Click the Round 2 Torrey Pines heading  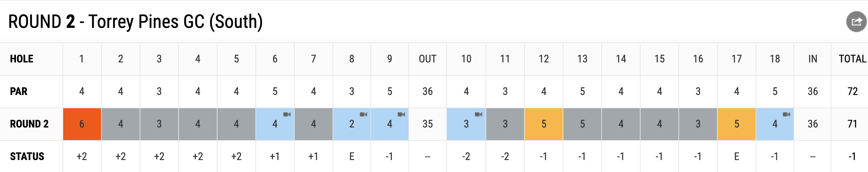[x=135, y=22]
